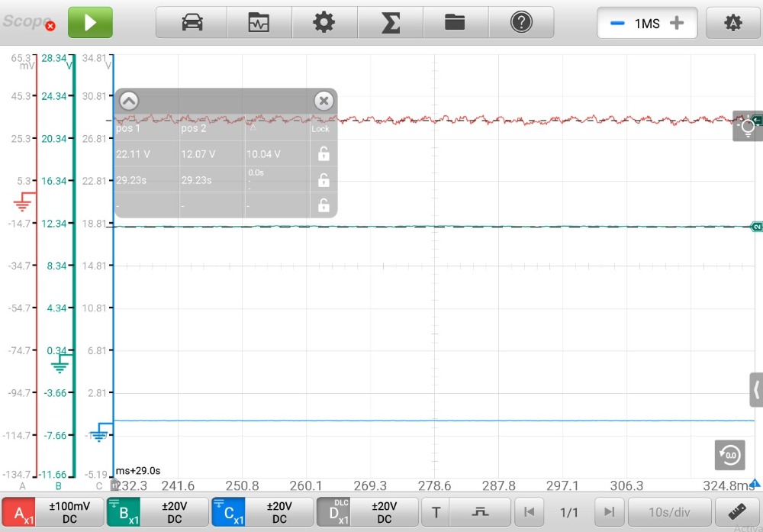This screenshot has width=763, height=532.
Task: Open channel B ±20V settings
Action: pyautogui.click(x=156, y=512)
